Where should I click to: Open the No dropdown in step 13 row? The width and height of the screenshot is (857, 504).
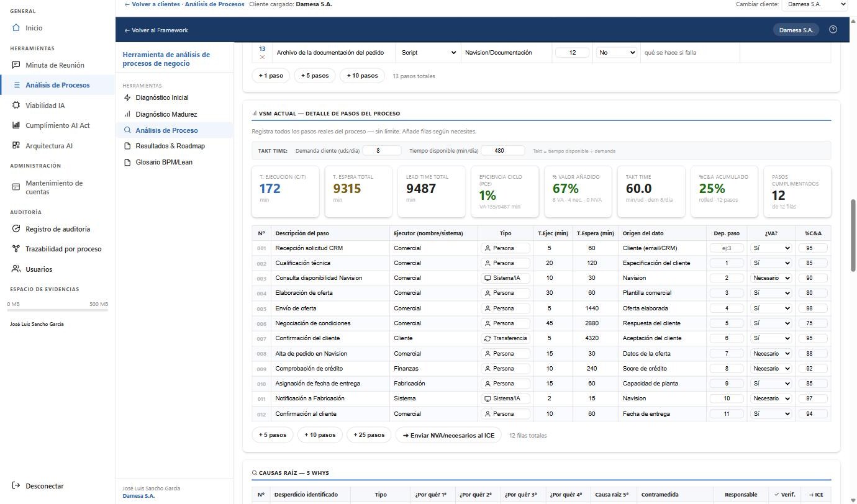[616, 53]
